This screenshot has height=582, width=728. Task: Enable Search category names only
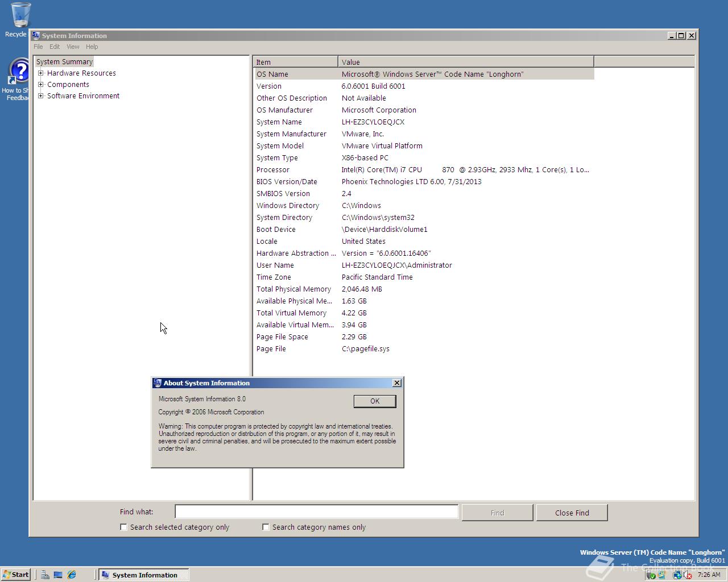click(x=266, y=527)
